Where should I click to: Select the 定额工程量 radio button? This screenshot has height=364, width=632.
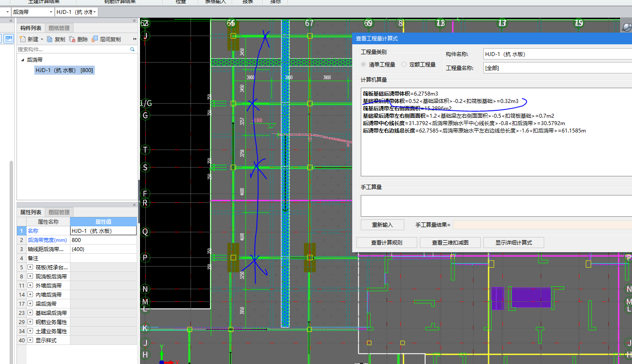click(404, 64)
